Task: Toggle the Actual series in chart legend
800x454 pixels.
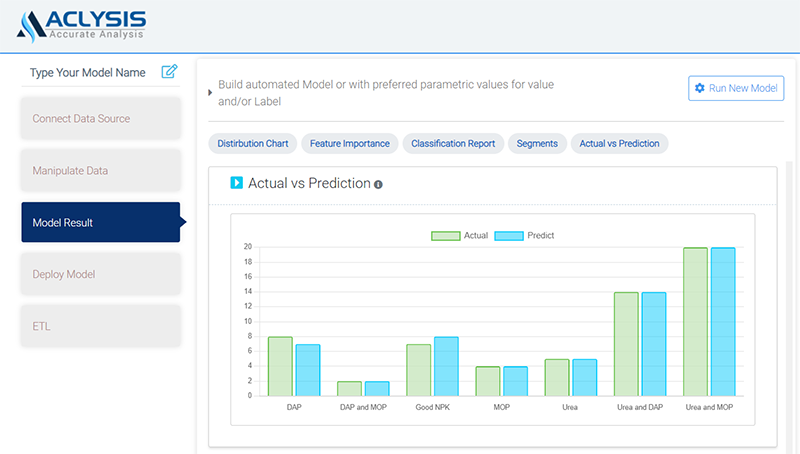Action: point(460,236)
